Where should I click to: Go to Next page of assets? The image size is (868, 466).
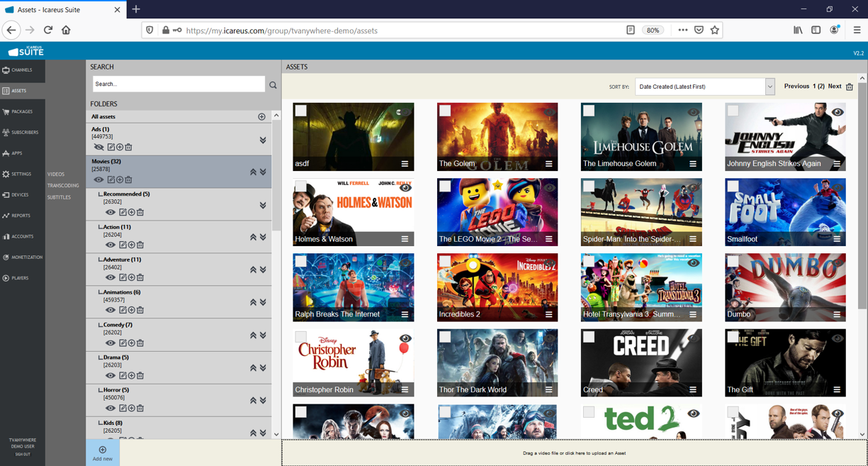pos(834,87)
